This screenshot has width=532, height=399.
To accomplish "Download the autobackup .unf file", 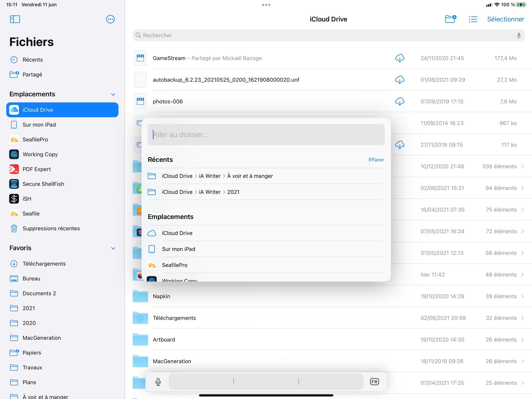I will (x=399, y=80).
